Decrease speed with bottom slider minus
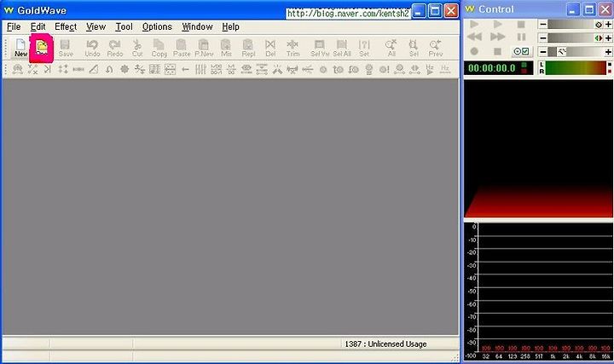The width and height of the screenshot is (614, 364). [x=542, y=52]
